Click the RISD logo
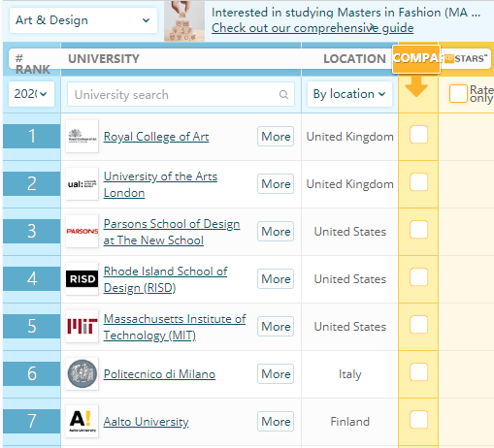 tap(82, 278)
